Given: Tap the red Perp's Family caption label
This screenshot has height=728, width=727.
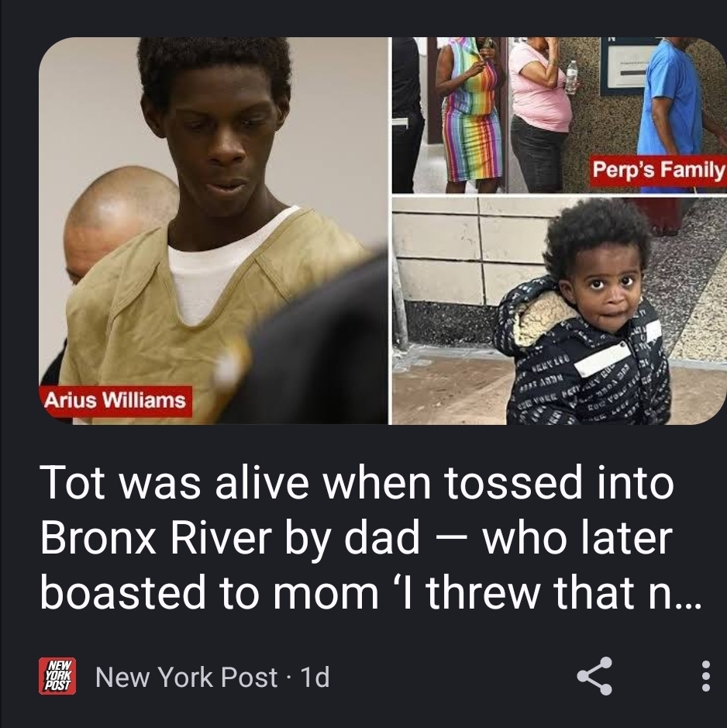Looking at the screenshot, I should coord(658,170).
